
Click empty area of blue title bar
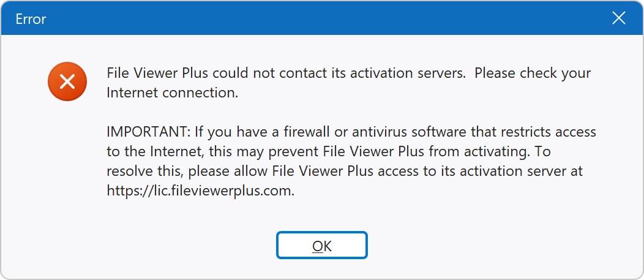pyautogui.click(x=320, y=18)
